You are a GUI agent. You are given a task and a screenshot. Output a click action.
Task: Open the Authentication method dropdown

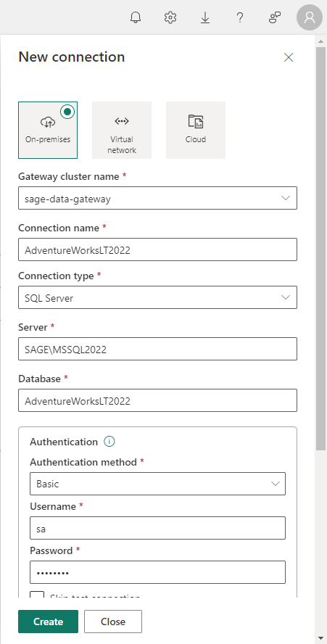[157, 484]
